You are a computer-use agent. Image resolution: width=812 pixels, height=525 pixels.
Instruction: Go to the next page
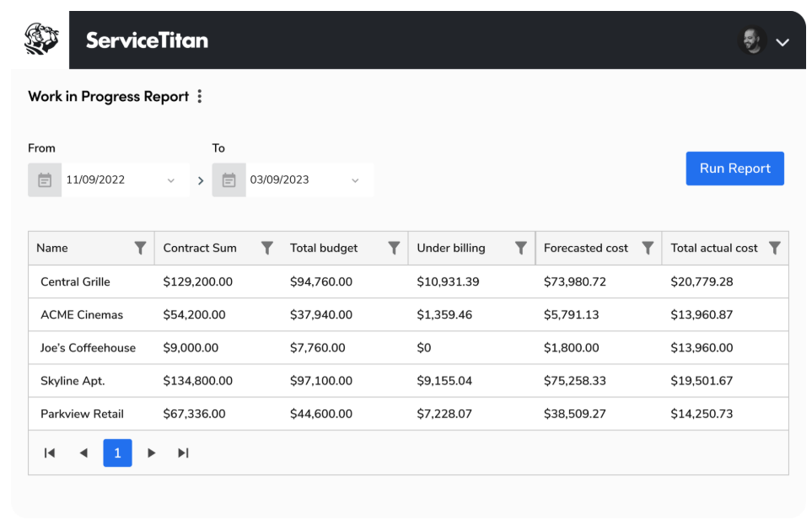151,453
